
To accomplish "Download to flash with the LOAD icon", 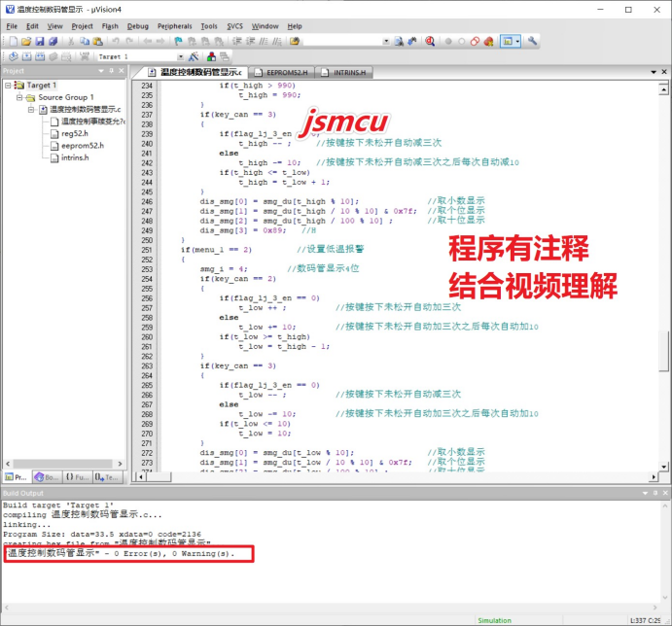I will pos(85,56).
